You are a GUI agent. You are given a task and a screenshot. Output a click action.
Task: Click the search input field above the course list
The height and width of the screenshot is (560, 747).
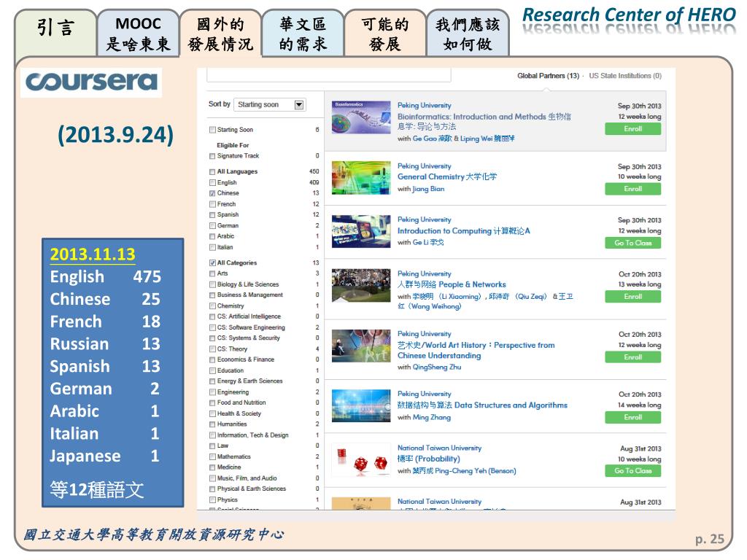click(329, 75)
